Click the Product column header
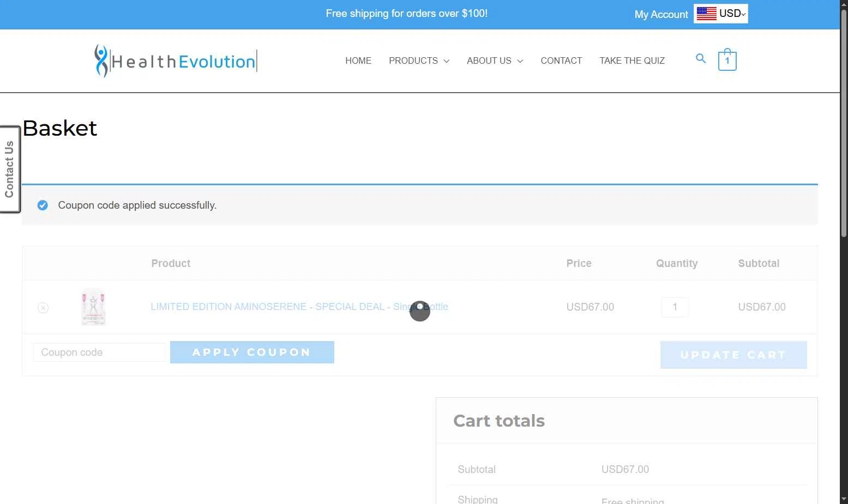Viewport: 848px width, 504px height. (x=171, y=263)
